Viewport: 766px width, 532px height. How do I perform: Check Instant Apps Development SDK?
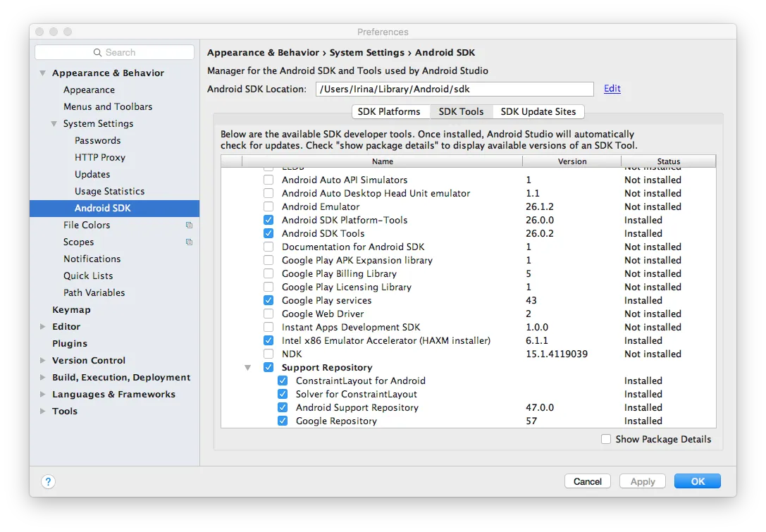point(268,328)
